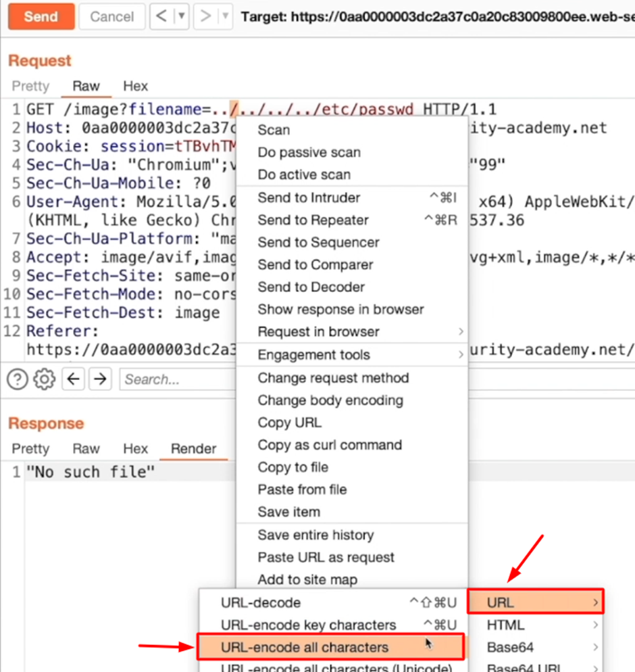Jump to next search match arrow
This screenshot has height=672, width=635.
point(100,379)
